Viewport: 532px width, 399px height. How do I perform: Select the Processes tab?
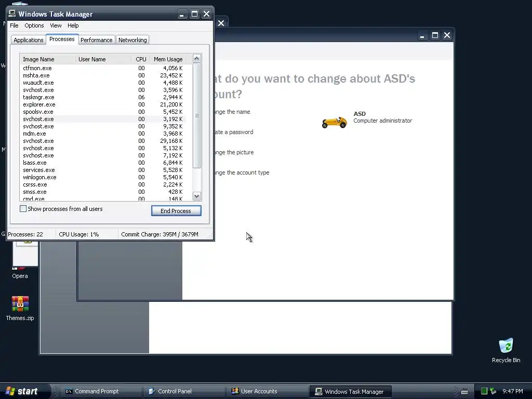(x=62, y=39)
